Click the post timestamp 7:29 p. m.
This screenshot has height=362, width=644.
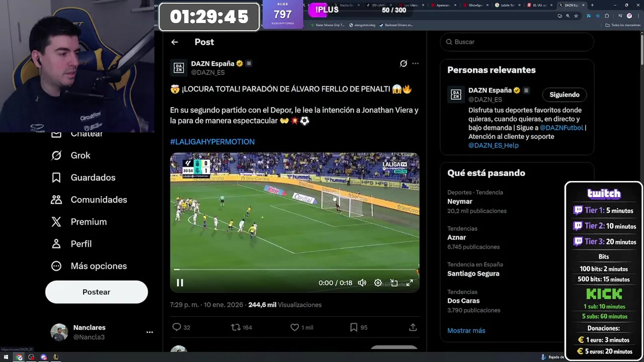pyautogui.click(x=206, y=305)
